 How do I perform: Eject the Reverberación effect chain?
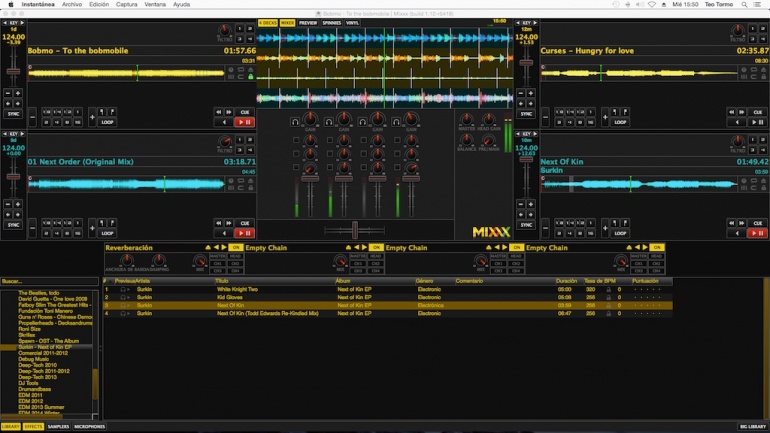(208, 247)
